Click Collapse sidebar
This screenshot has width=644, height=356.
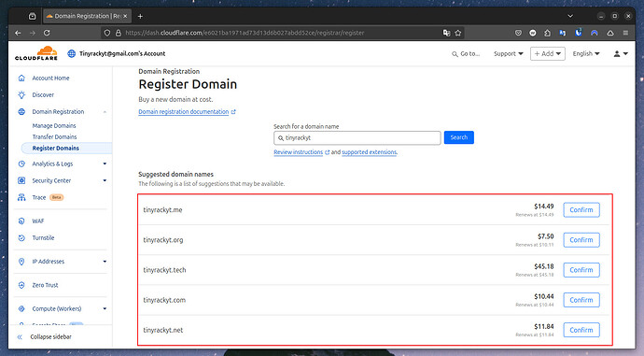point(51,336)
